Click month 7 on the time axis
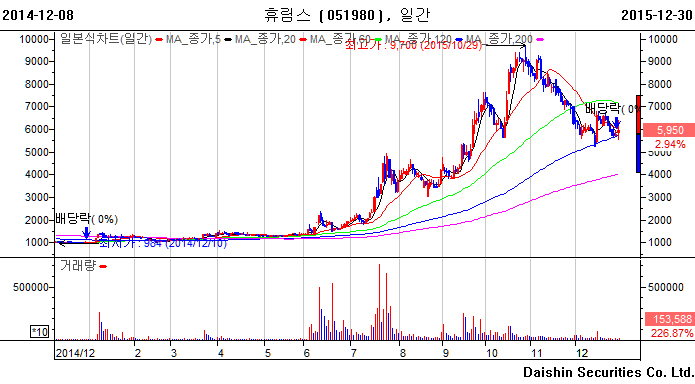Image resolution: width=695 pixels, height=384 pixels. pyautogui.click(x=354, y=353)
